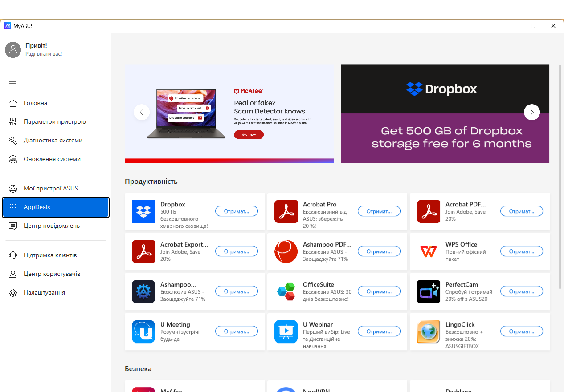
Task: Select AppDeals in sidebar
Action: (56, 207)
